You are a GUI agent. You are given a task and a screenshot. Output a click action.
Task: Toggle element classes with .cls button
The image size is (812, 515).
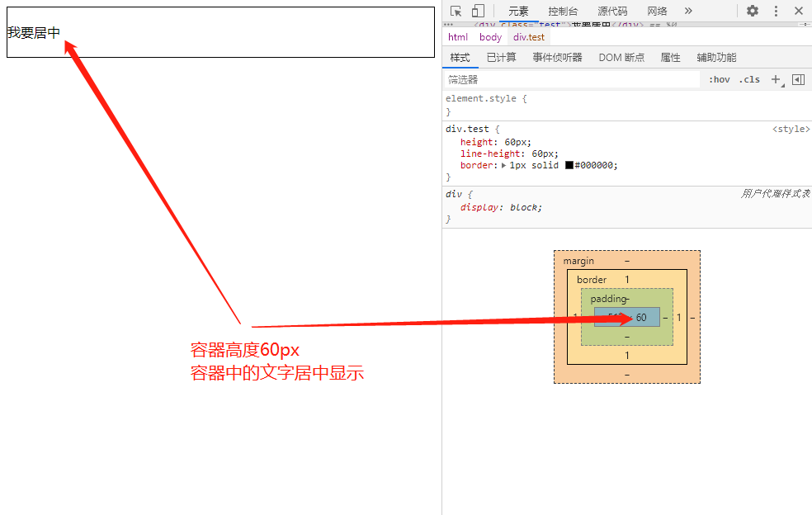coord(748,79)
